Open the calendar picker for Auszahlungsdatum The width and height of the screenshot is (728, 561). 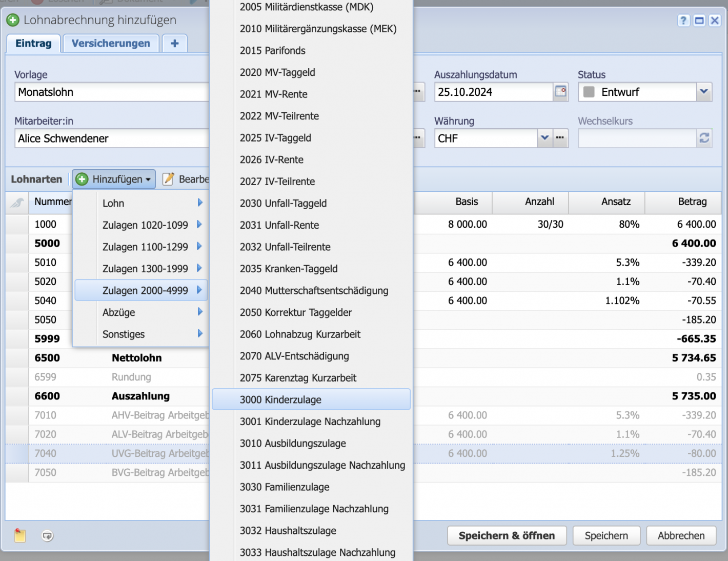(x=561, y=92)
